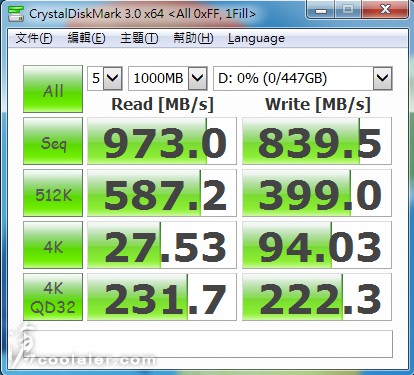Viewport: 414px width, 375px height.
Task: Open the drive selection dropdown D: 0%
Action: (x=303, y=78)
